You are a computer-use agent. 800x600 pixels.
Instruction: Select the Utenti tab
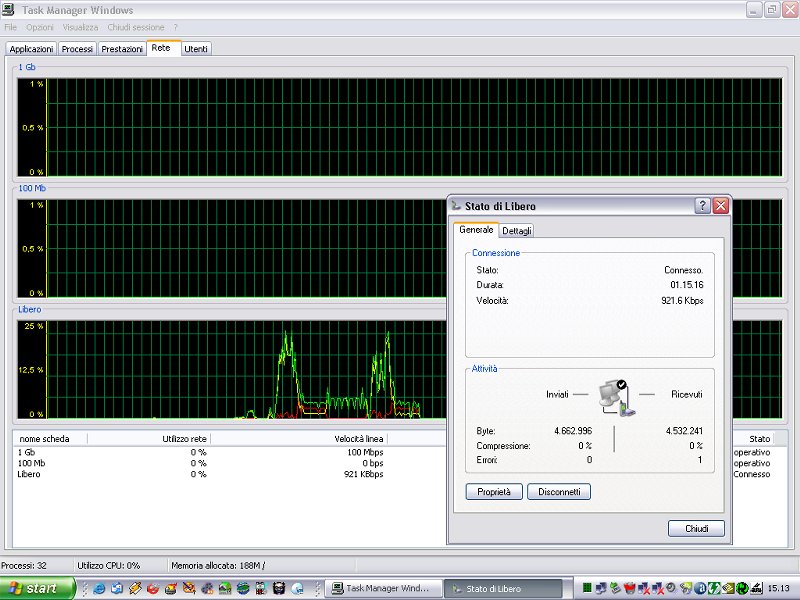click(x=196, y=49)
